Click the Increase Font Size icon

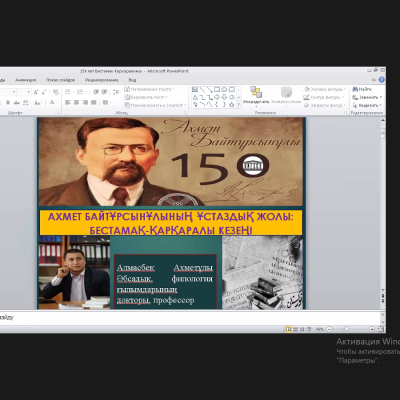pos(36,92)
